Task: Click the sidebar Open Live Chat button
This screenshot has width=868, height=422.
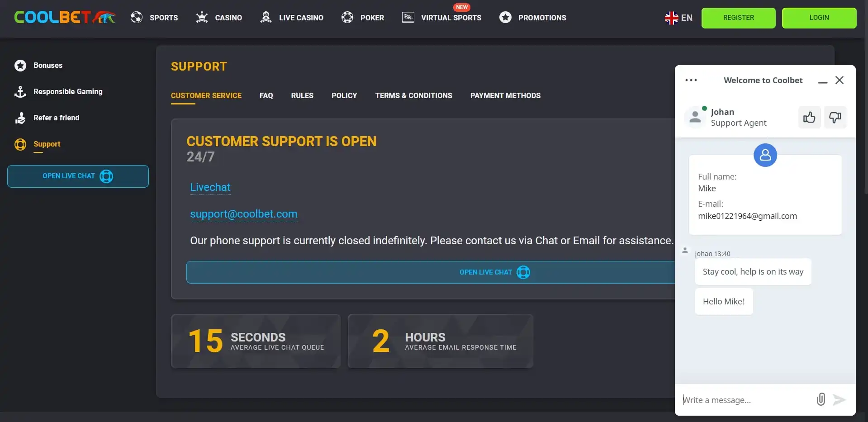Action: 78,176
